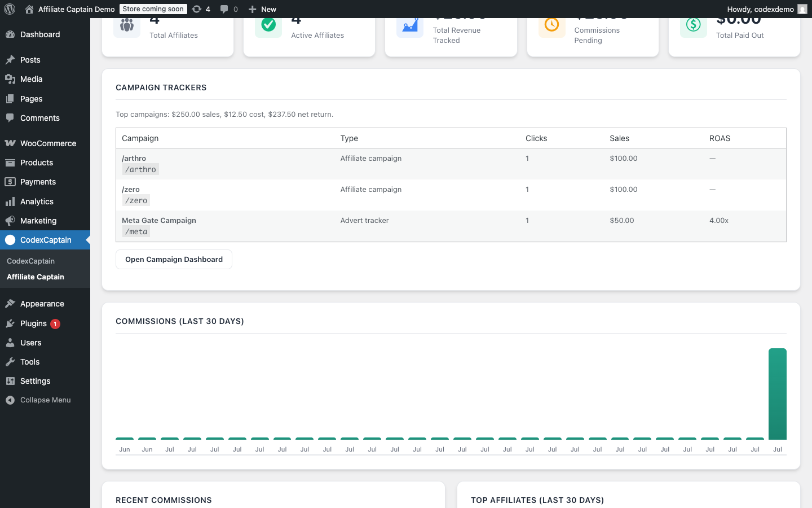Click the Pages icon in sidebar

coord(10,99)
